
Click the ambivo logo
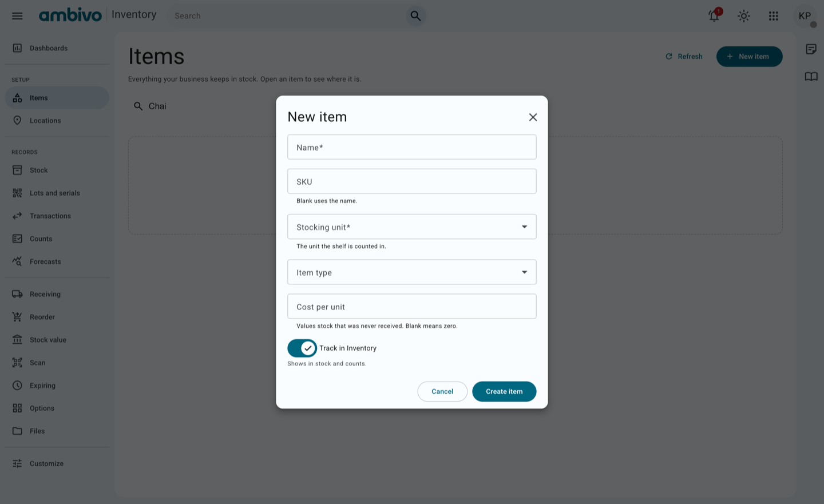[70, 15]
